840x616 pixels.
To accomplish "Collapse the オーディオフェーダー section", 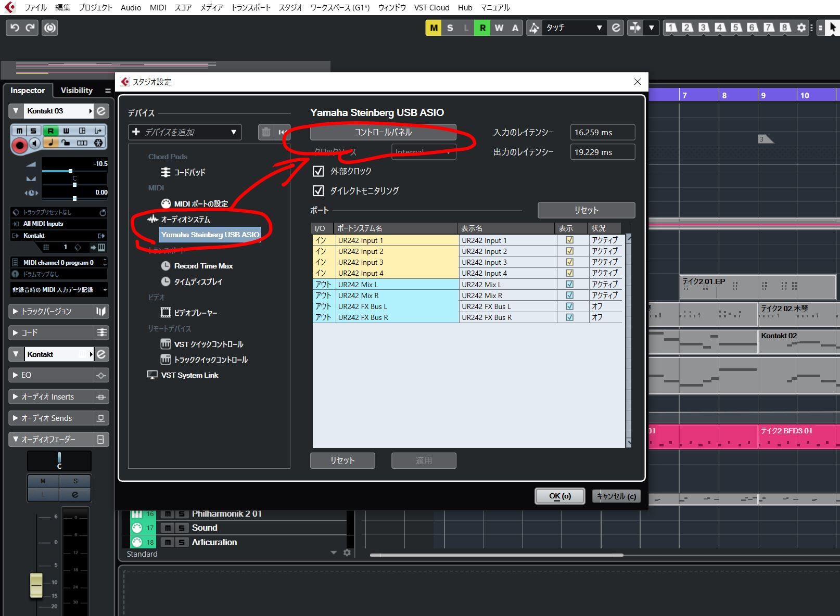I will pyautogui.click(x=51, y=440).
